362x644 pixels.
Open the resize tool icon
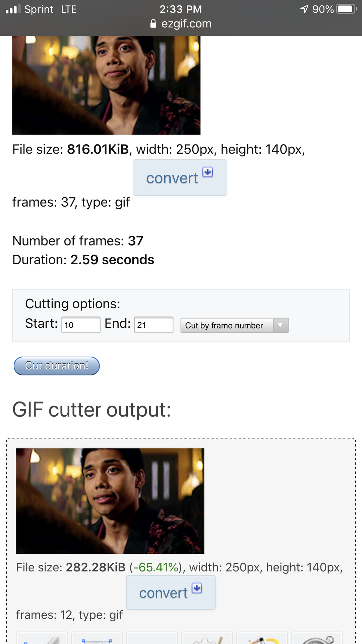(97, 638)
